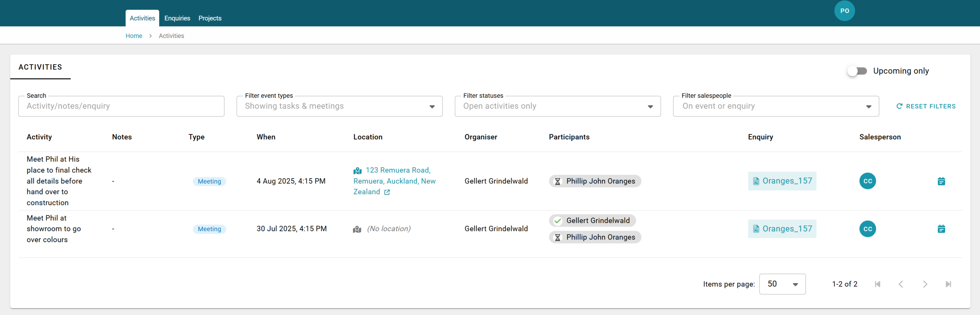Screen dimensions: 980x315
Task: Click the breadcrumb chevron separator after Home
Action: coord(151,36)
